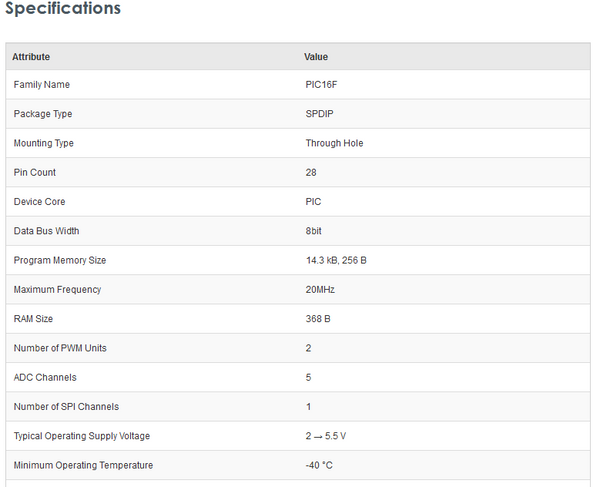The height and width of the screenshot is (487, 600).
Task: Click the Attribute column header
Action: click(31, 57)
